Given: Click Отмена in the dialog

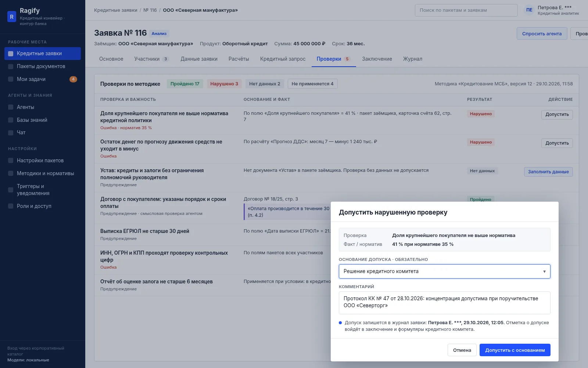Looking at the screenshot, I should (462, 350).
